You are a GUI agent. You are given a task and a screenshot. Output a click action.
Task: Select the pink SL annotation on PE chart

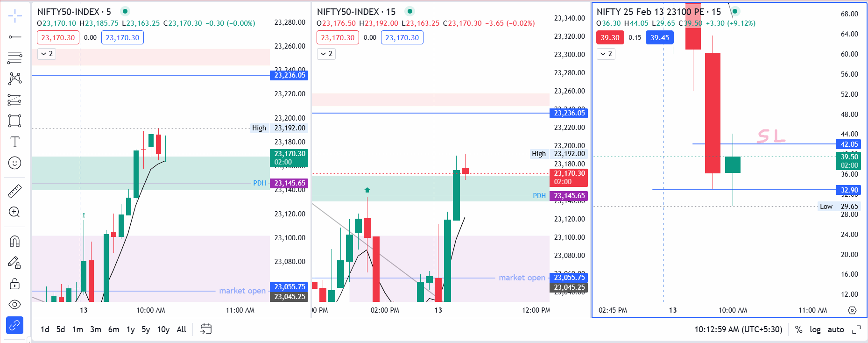coord(771,136)
